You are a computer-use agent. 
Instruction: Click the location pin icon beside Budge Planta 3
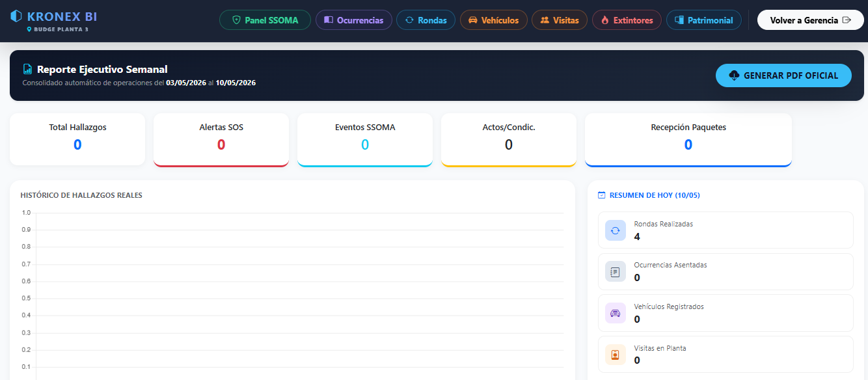29,29
